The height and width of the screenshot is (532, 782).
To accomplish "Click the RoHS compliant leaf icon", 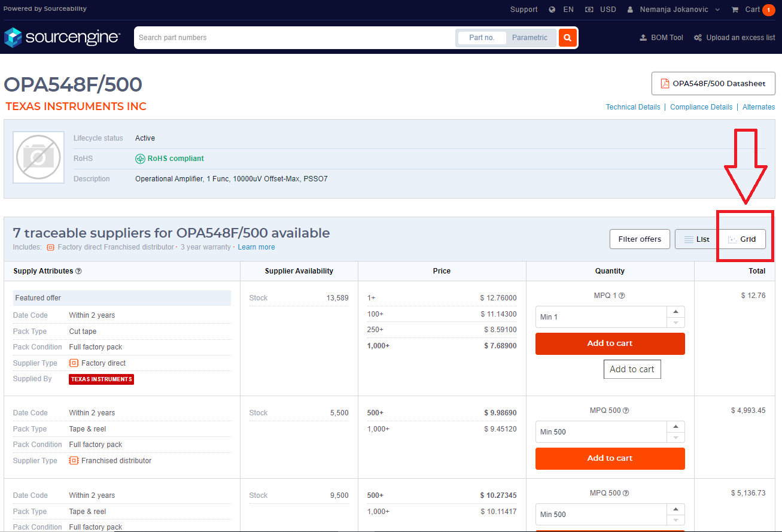I will click(x=140, y=159).
